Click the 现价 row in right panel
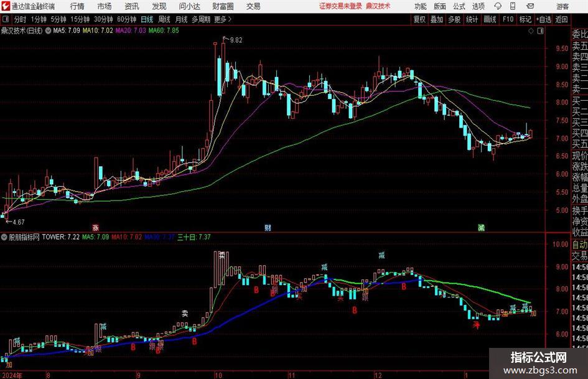This screenshot has height=379, width=588. coord(580,156)
